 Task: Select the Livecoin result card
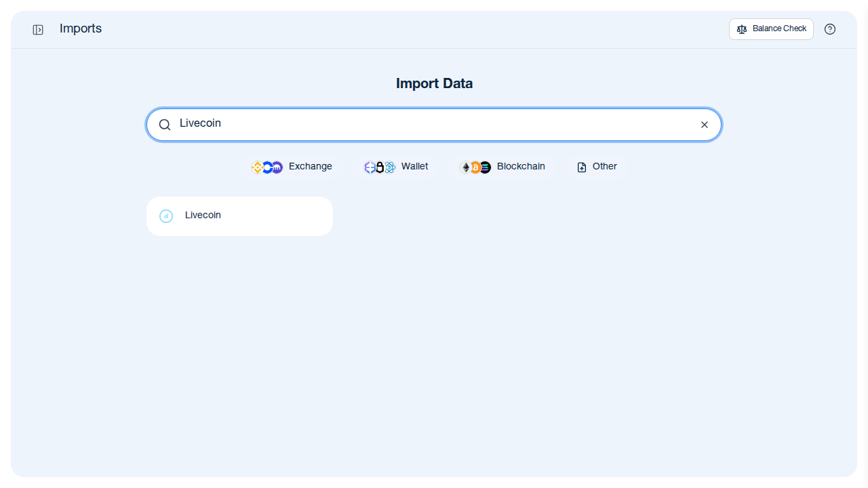tap(239, 216)
